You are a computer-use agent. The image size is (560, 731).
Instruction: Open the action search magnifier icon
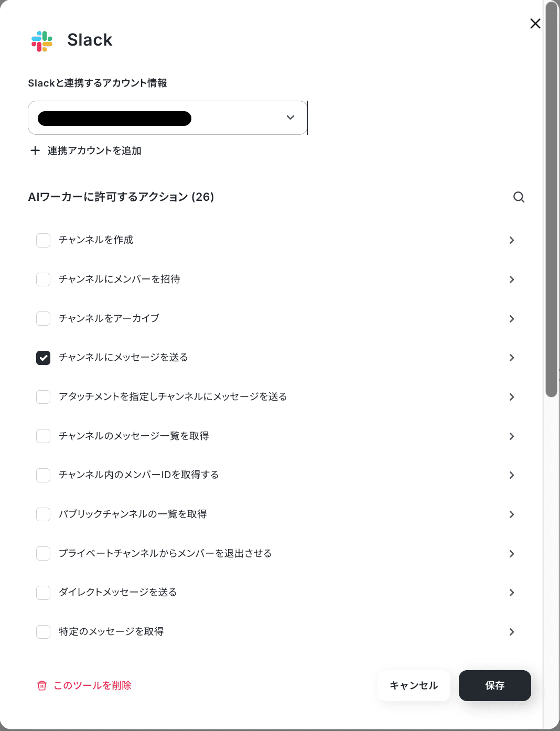[519, 197]
